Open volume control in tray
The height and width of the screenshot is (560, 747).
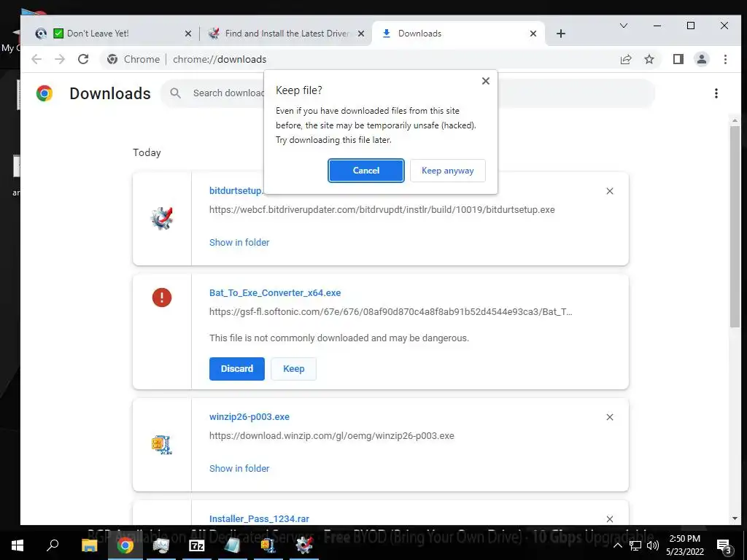(653, 545)
